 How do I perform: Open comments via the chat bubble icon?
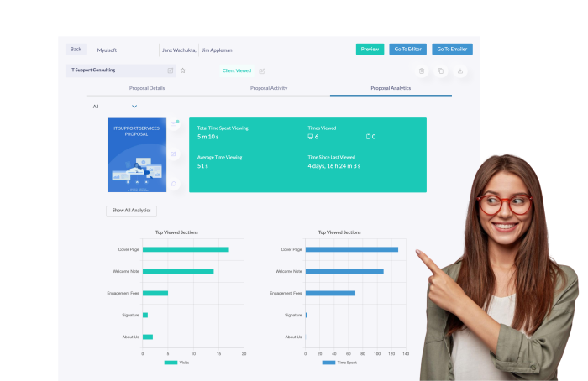(175, 184)
